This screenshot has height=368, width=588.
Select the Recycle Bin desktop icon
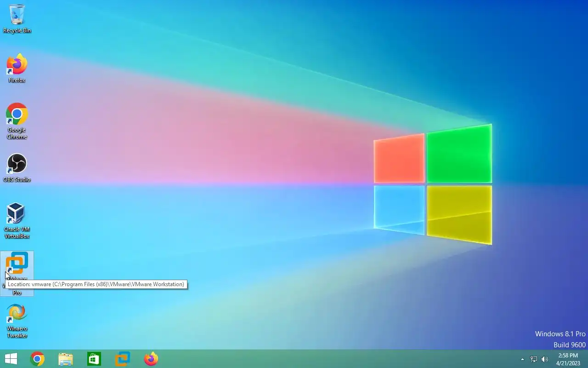[17, 18]
